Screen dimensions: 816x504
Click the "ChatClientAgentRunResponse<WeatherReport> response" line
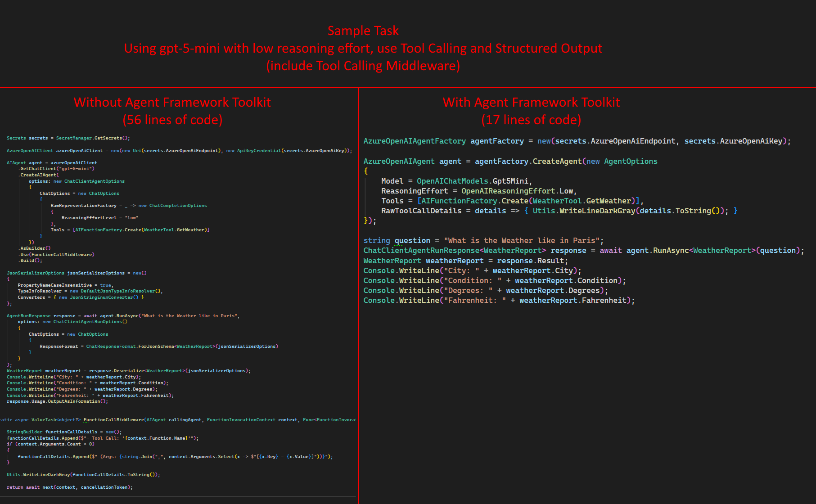584,251
